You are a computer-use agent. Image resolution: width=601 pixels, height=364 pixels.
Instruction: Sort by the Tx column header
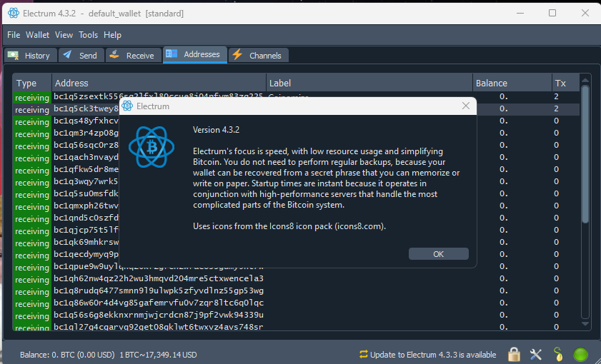566,83
